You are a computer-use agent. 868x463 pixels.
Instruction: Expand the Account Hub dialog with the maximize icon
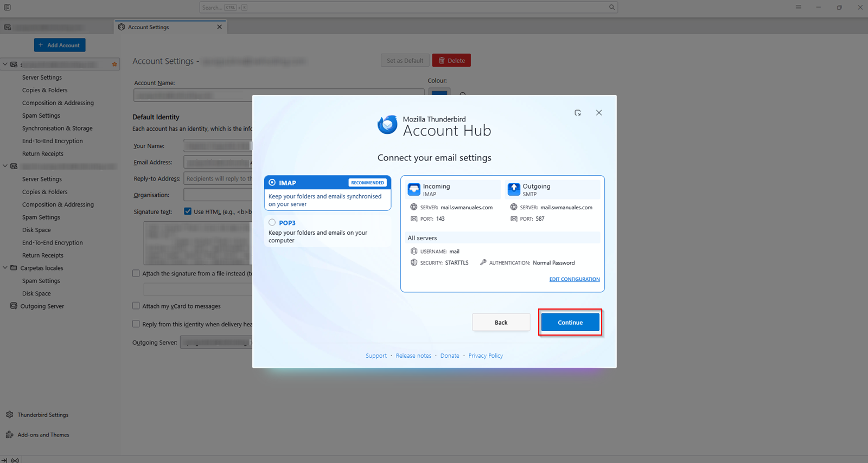[578, 113]
